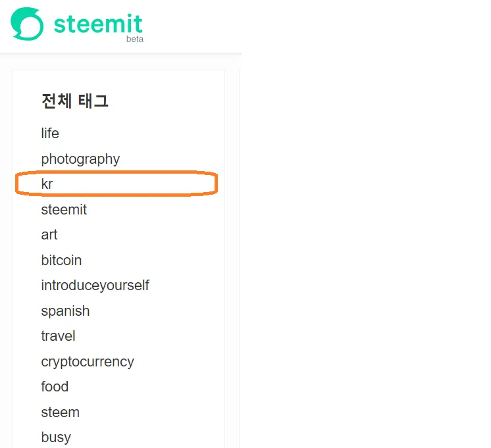
Task: Click the Steemit speech bubble logo icon
Action: point(27,24)
